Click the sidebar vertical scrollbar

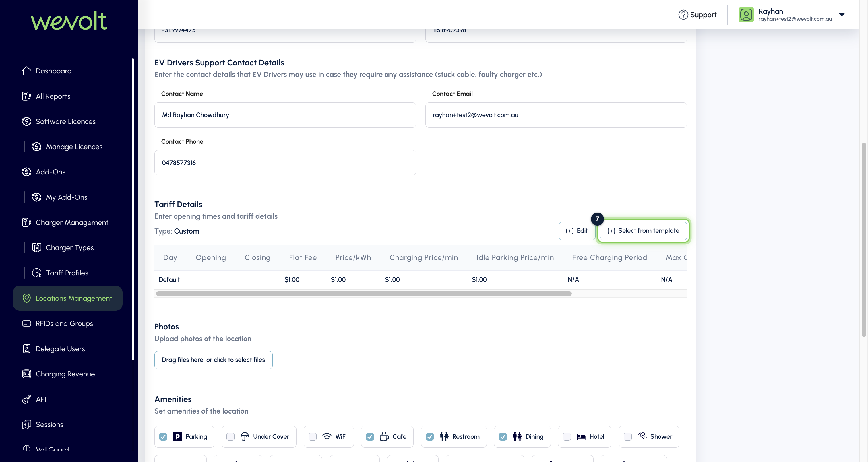point(133,209)
